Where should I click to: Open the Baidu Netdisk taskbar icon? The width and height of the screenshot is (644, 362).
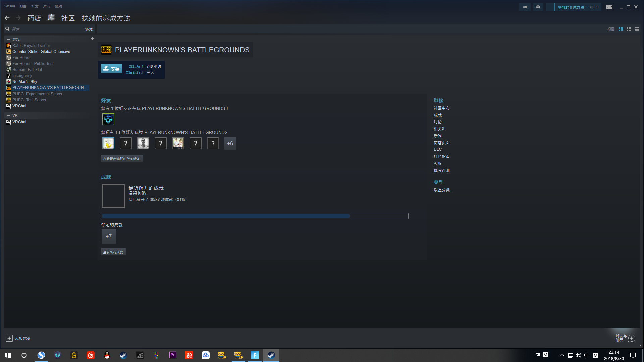click(x=206, y=355)
